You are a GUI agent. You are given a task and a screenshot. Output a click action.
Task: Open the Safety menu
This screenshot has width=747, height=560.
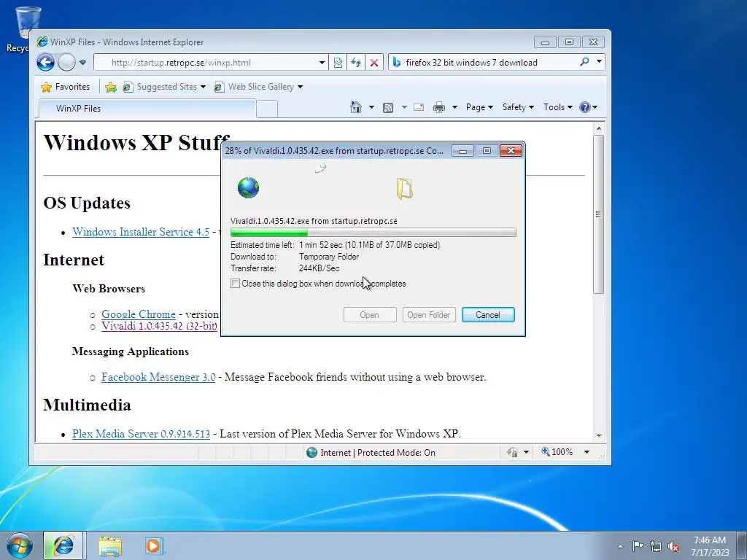pos(518,107)
